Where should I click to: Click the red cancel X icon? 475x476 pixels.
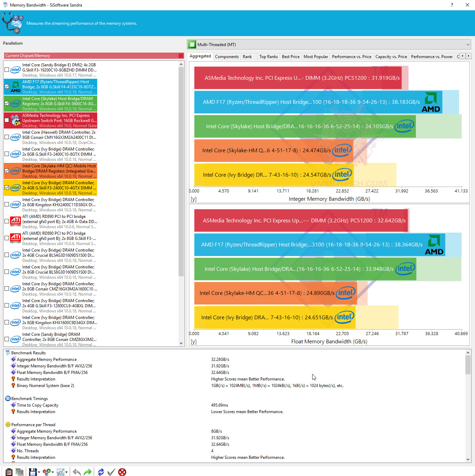coord(122,472)
